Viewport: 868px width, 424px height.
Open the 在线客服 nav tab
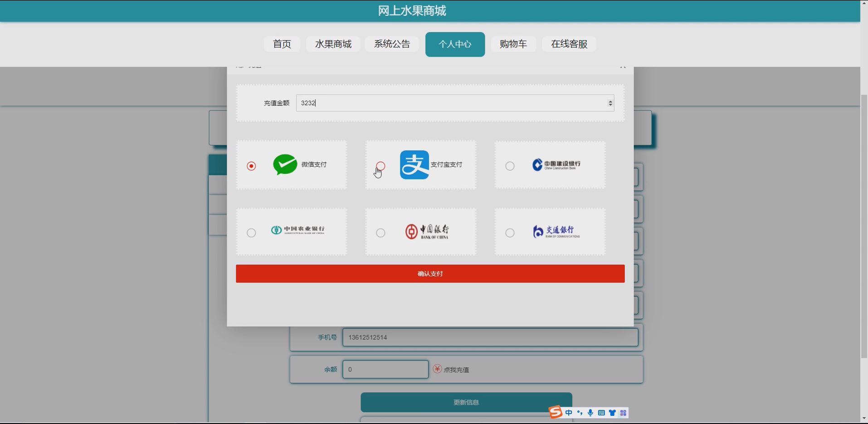(569, 44)
